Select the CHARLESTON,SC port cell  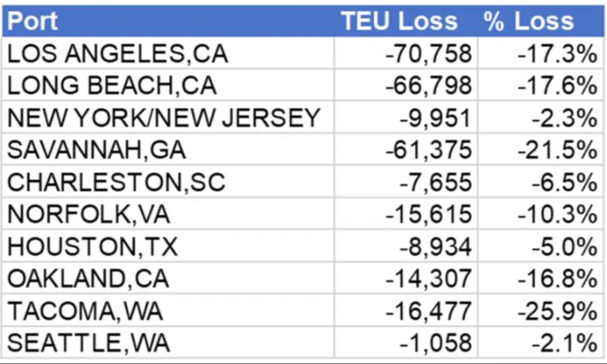pos(116,182)
